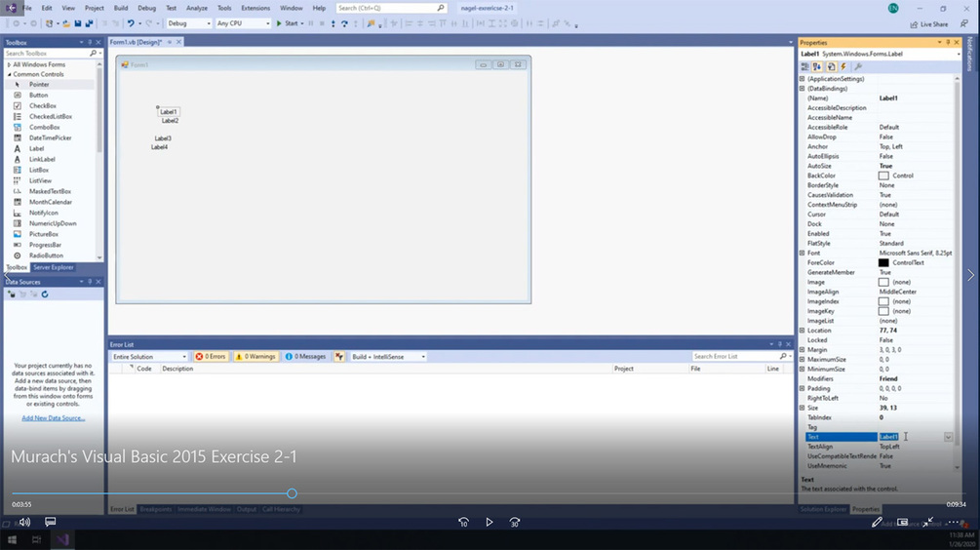Image resolution: width=980 pixels, height=550 pixels.
Task: Skip forward 30 seconds in video
Action: click(x=514, y=522)
